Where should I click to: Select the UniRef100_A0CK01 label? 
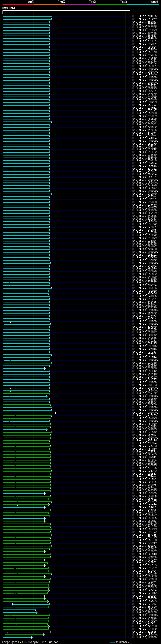point(144,623)
